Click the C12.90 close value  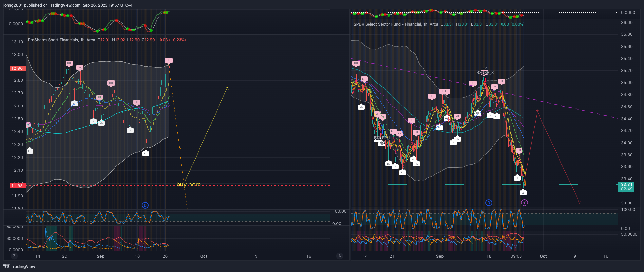(x=148, y=40)
